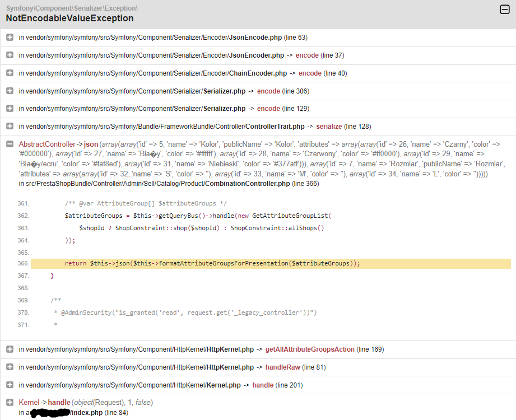516x420 pixels.
Task: Collapse the AbstractController json trace
Action: pos(10,144)
